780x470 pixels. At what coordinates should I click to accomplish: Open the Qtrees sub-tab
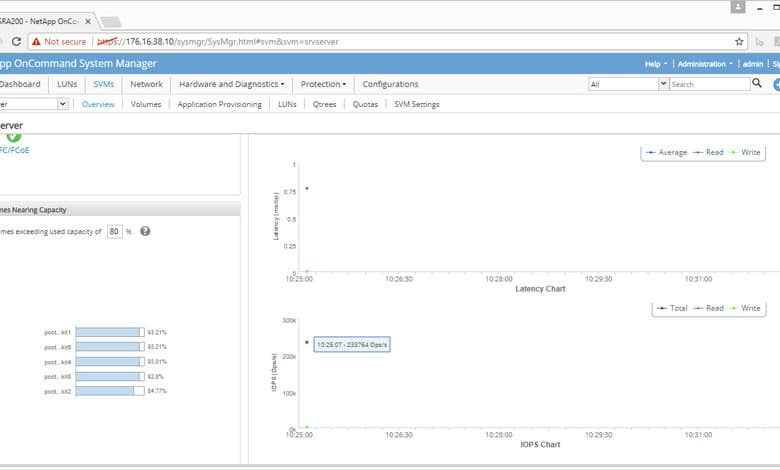324,104
